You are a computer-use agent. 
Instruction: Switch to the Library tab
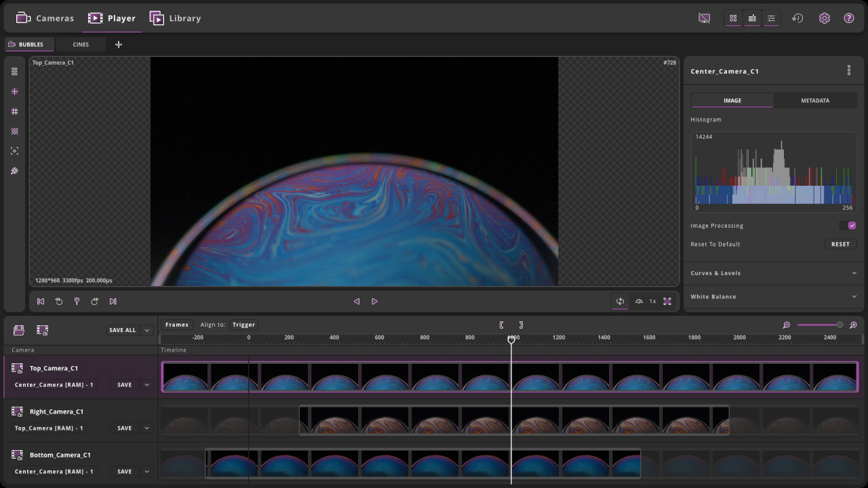(176, 18)
